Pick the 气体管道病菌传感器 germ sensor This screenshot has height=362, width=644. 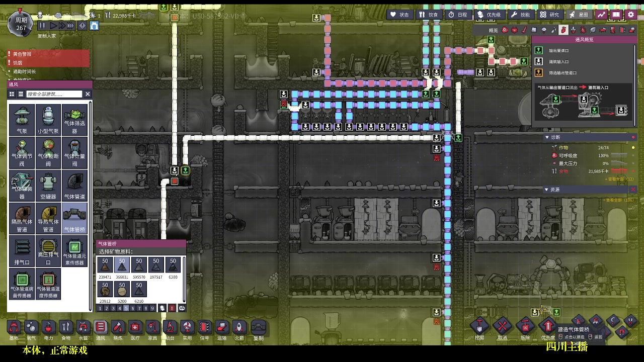22,284
